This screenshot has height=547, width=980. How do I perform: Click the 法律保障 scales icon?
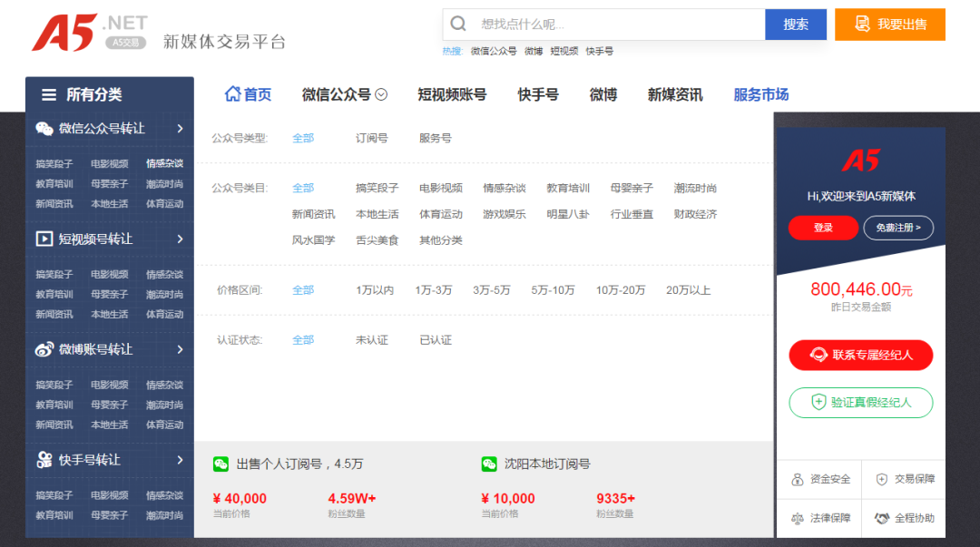pos(798,518)
